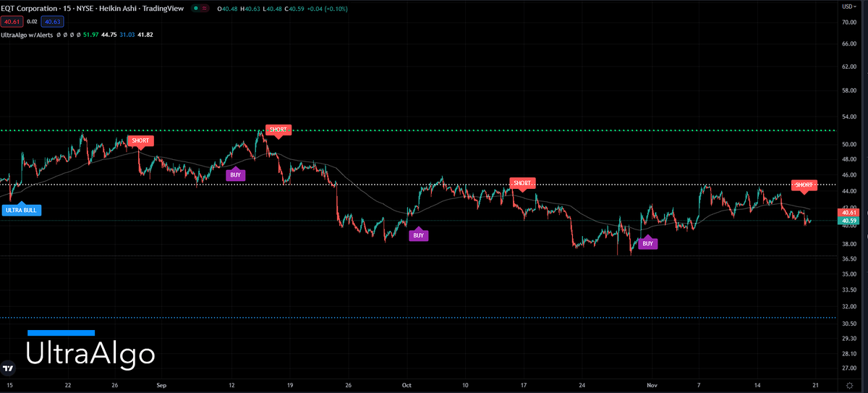Image resolution: width=868 pixels, height=393 pixels.
Task: Click the 66.00 price axis label
Action: 849,43
